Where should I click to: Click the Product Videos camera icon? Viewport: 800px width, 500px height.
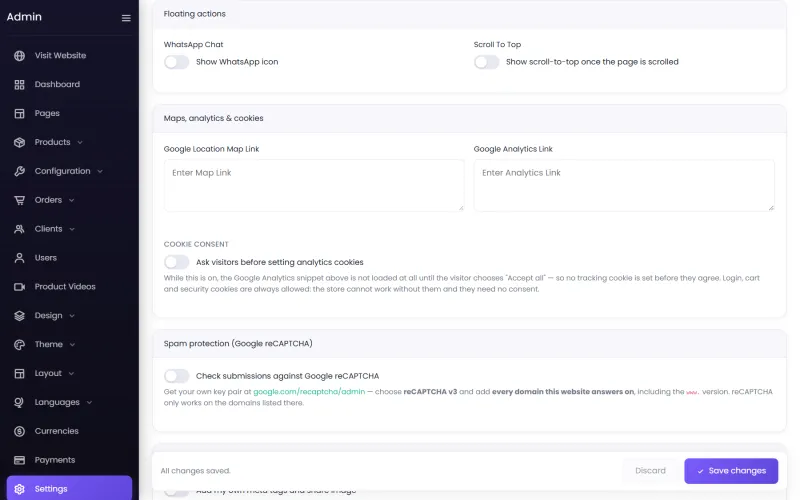19,287
